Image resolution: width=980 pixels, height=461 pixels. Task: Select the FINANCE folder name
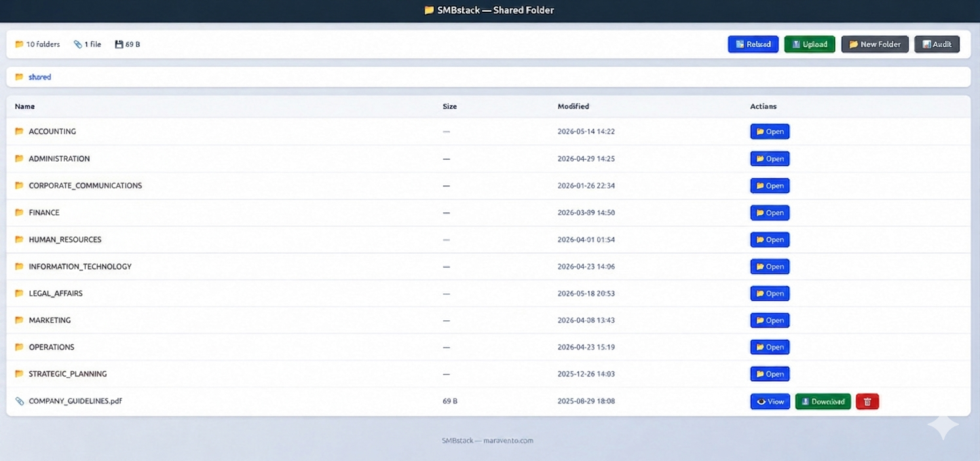pos(44,213)
